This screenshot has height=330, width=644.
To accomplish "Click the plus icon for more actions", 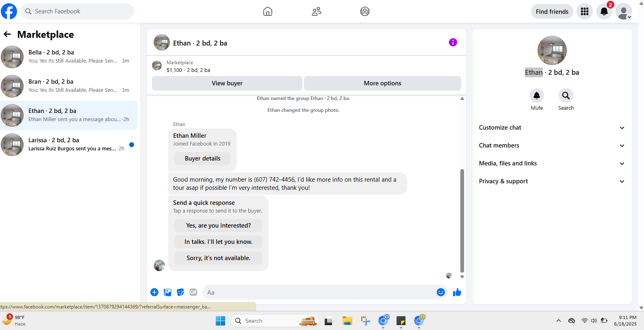I will click(154, 292).
